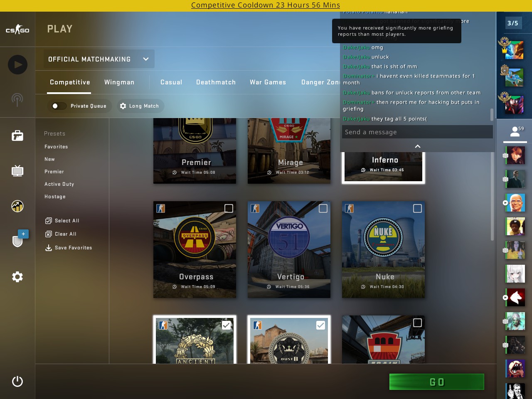Screen dimensions: 532x399
Task: Select the Mirage map card
Action: [x=289, y=151]
